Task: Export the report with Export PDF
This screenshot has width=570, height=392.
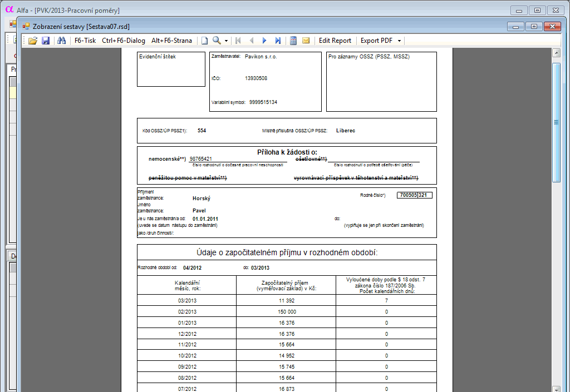Action: click(x=377, y=41)
